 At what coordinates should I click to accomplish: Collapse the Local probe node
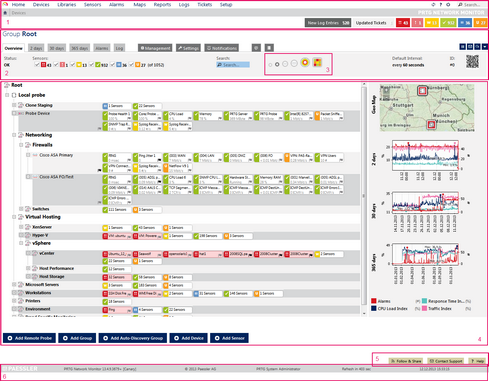point(7,95)
